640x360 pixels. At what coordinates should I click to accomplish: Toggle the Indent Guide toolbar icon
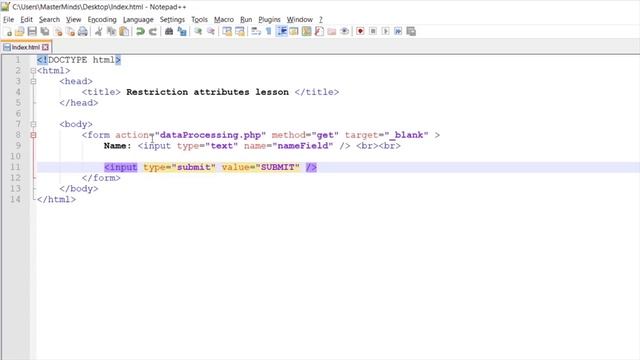click(282, 31)
